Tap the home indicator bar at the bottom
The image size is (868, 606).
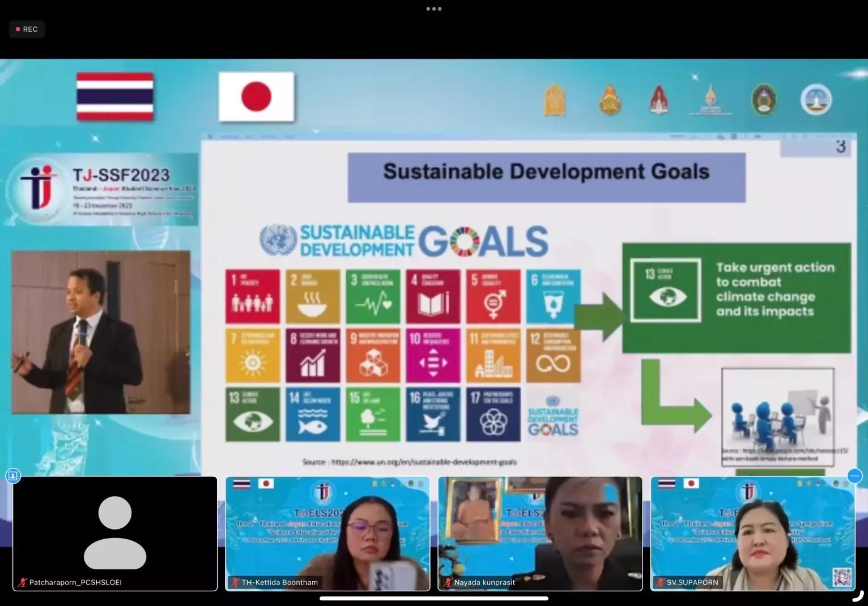tap(434, 598)
